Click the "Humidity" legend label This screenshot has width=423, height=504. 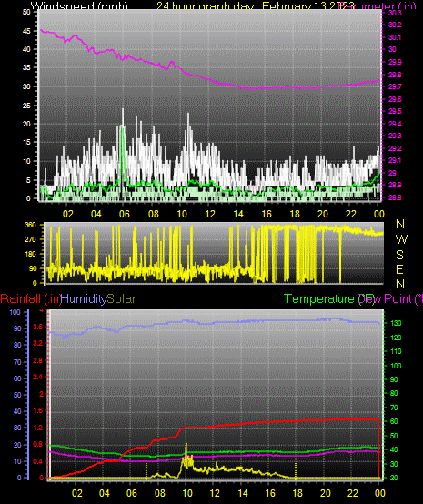pyautogui.click(x=84, y=299)
